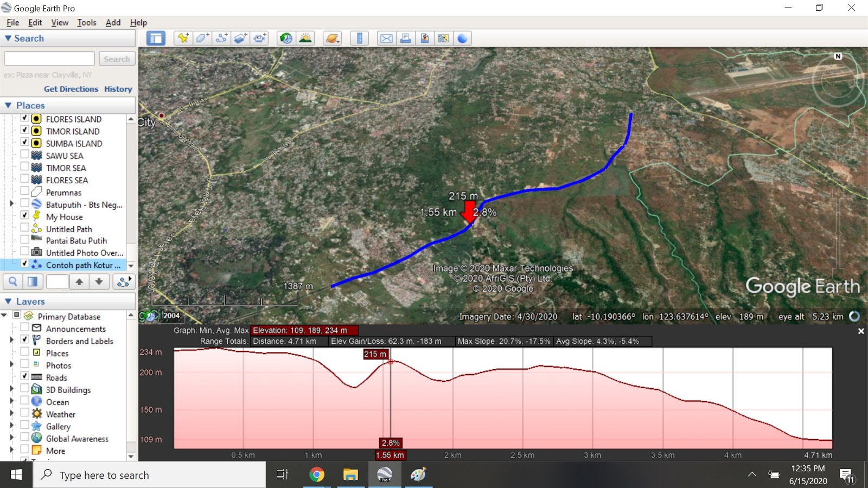Open the Add Polygon tool
Viewport: 868px width, 488px height.
(201, 38)
